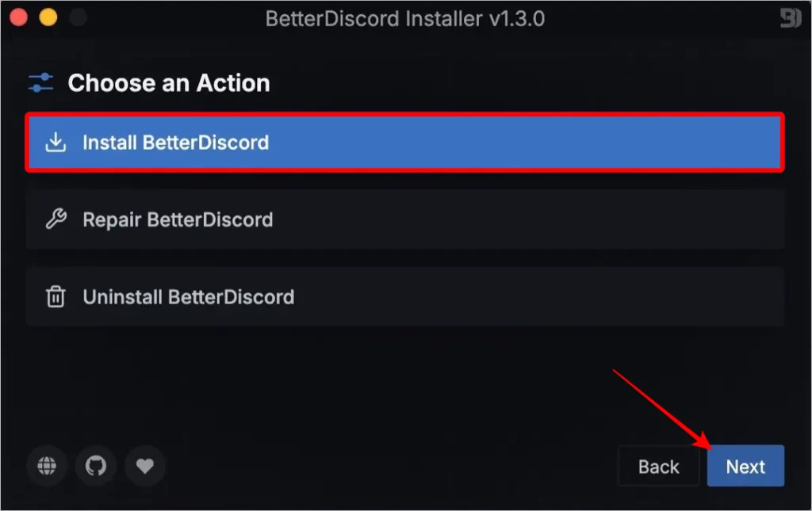Select the Repair BetterDiscord option
812x511 pixels.
[x=405, y=219]
